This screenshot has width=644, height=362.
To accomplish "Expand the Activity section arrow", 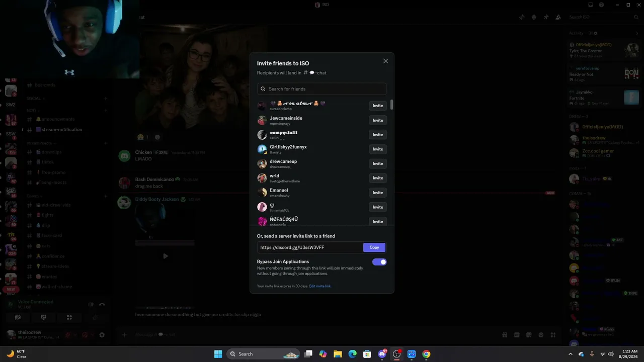I will [637, 33].
